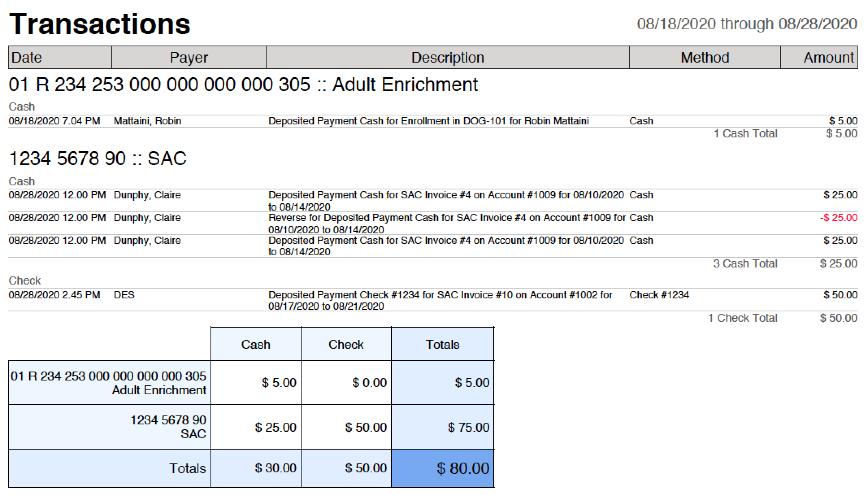Click the Cash column in summary table
Screen dimensions: 868x500
point(256,344)
